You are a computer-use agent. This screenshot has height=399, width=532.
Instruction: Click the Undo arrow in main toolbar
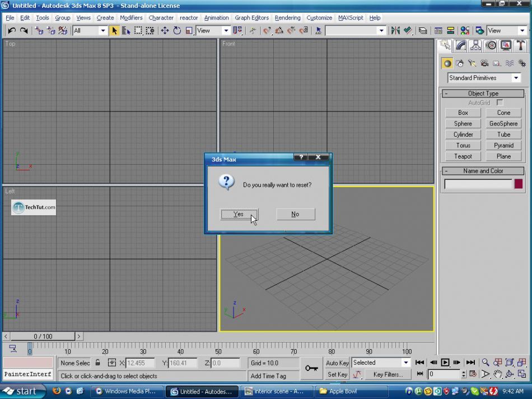[12, 31]
